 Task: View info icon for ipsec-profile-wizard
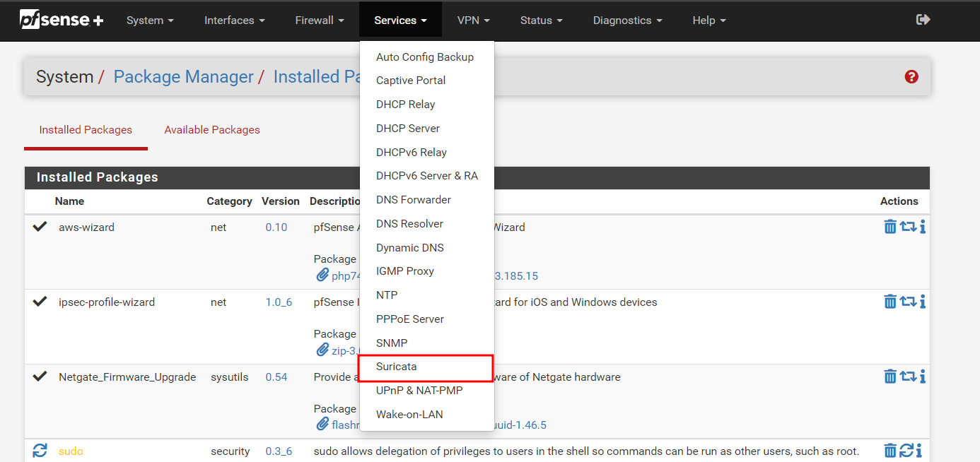[x=923, y=302]
